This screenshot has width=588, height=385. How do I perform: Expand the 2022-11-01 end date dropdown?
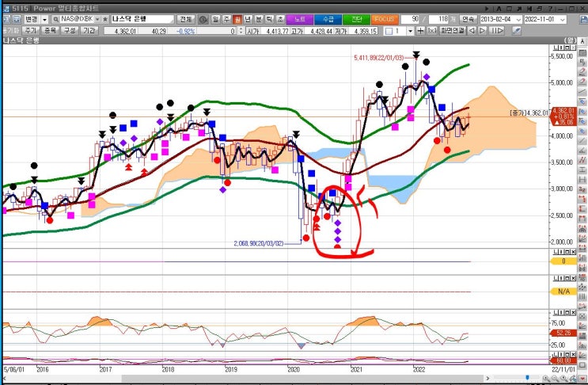coord(563,20)
